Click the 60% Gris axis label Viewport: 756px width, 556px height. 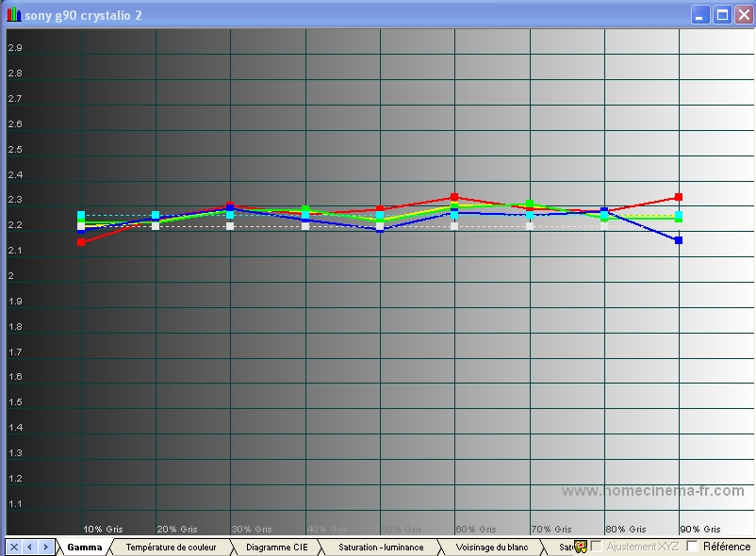476,529
